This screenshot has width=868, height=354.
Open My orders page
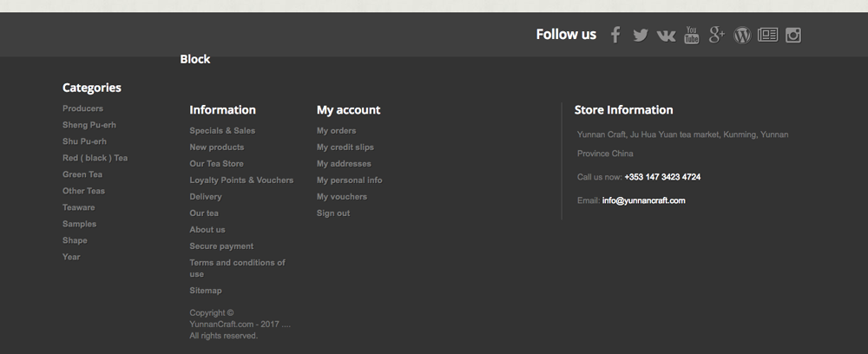(336, 131)
